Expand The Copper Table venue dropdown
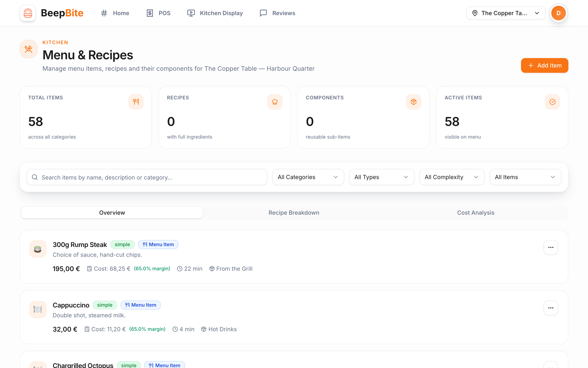The width and height of the screenshot is (588, 368). tap(506, 13)
